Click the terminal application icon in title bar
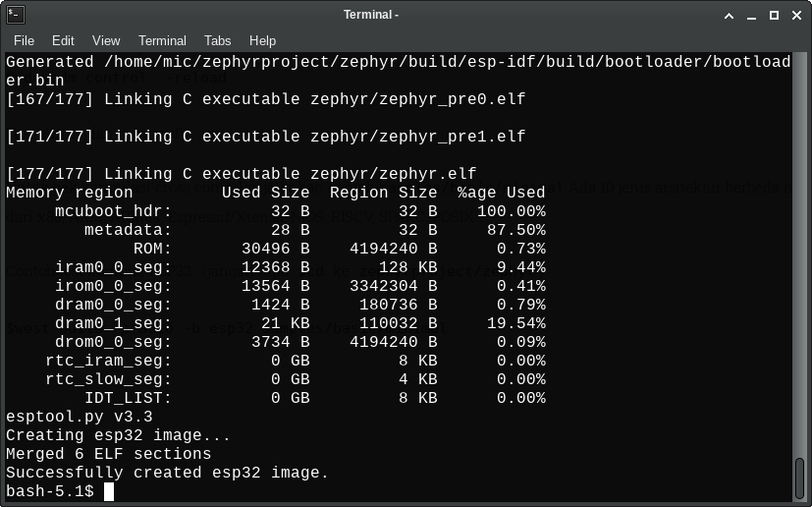Image resolution: width=812 pixels, height=507 pixels. tap(15, 15)
